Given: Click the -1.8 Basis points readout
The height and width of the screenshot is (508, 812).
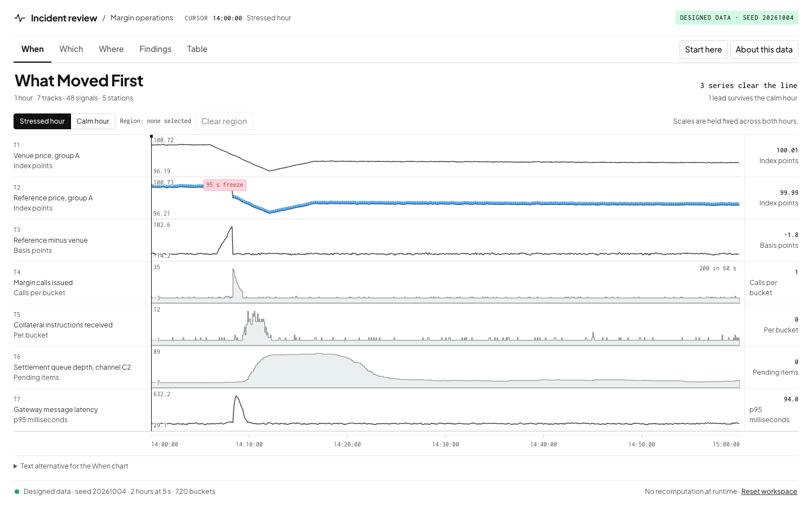Looking at the screenshot, I should [x=779, y=240].
